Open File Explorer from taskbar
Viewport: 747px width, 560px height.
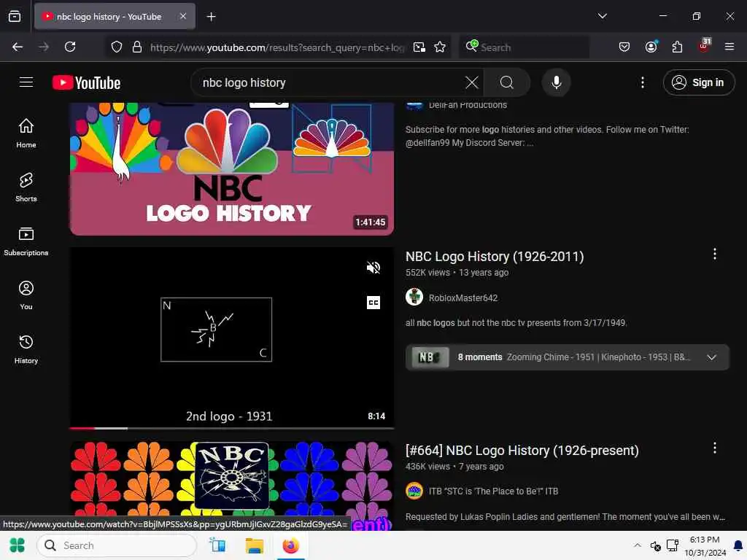pos(254,545)
